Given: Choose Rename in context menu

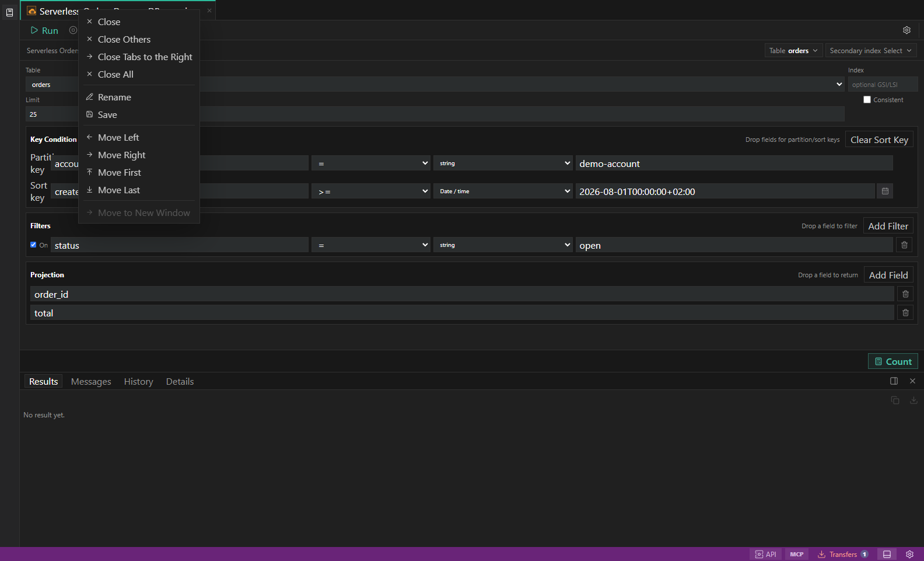Looking at the screenshot, I should tap(139, 97).
